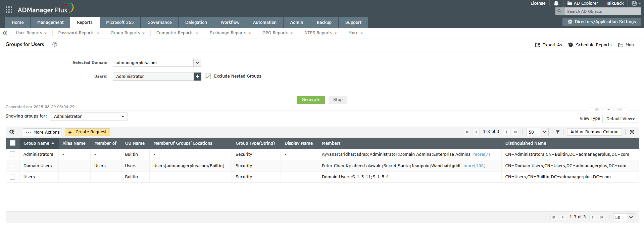Open notifications bell icon
Image resolution: width=644 pixels, height=232 pixels.
[x=556, y=3]
